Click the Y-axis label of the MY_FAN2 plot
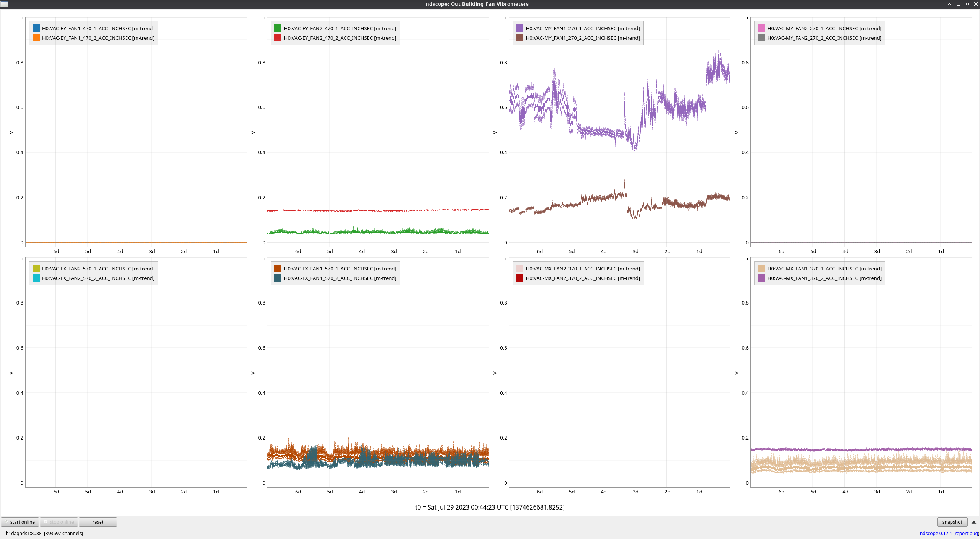The height and width of the screenshot is (539, 980). pyautogui.click(x=737, y=132)
